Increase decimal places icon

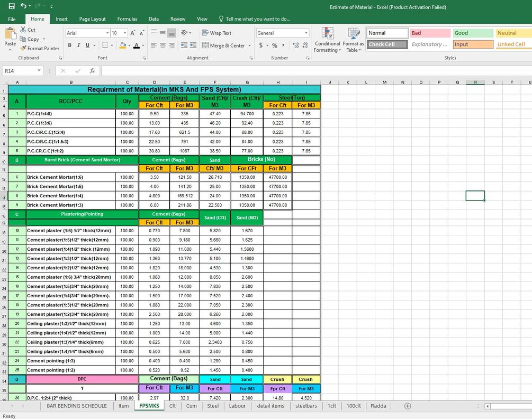[x=296, y=45]
